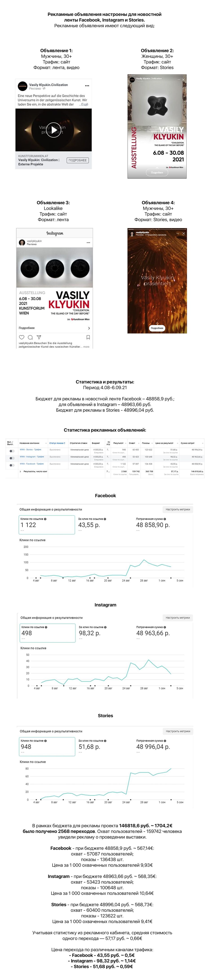Save the Instagram post with bookmark icon

pos(88,337)
